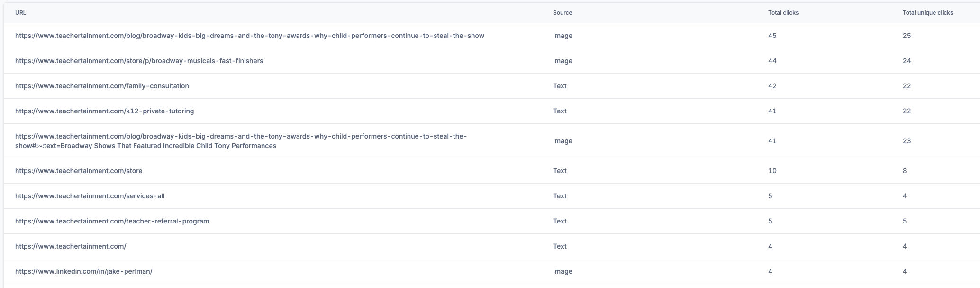Open the LinkedIn jake-perlman URL
980x288 pixels.
pos(84,271)
